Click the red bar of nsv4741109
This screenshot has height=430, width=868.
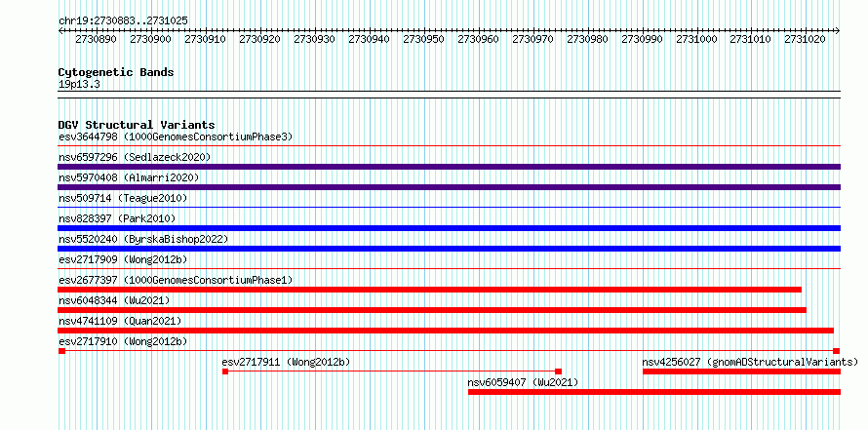tap(446, 331)
